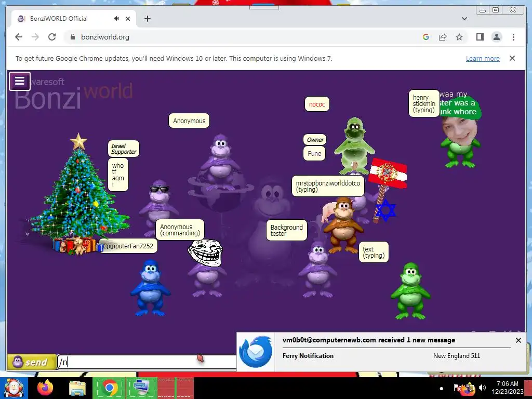This screenshot has width=532, height=399.
Task: Click the blue Star of David sign
Action: coord(386,210)
